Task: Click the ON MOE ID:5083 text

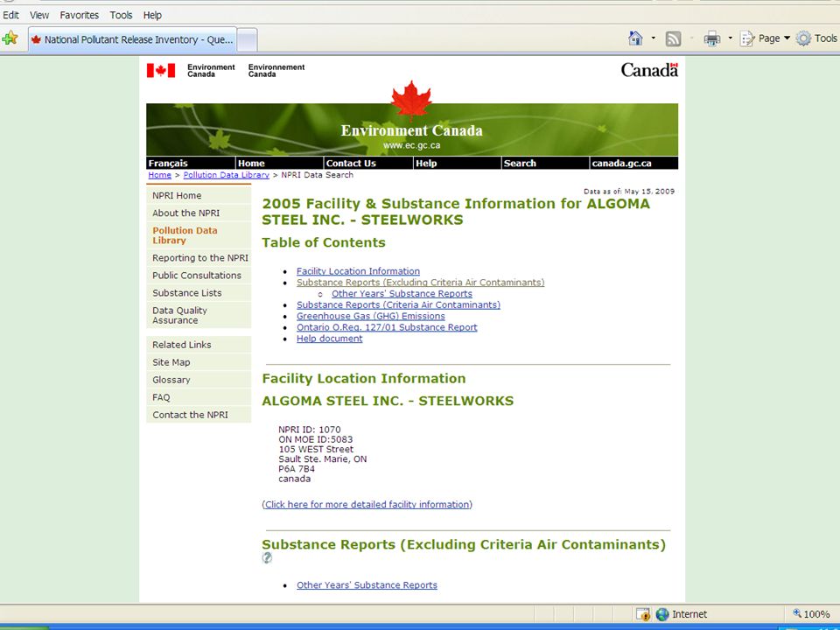Action: [x=316, y=440]
